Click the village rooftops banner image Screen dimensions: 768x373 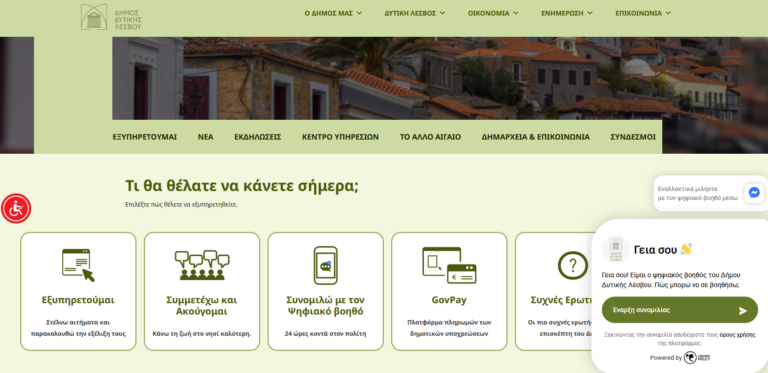tap(387, 78)
